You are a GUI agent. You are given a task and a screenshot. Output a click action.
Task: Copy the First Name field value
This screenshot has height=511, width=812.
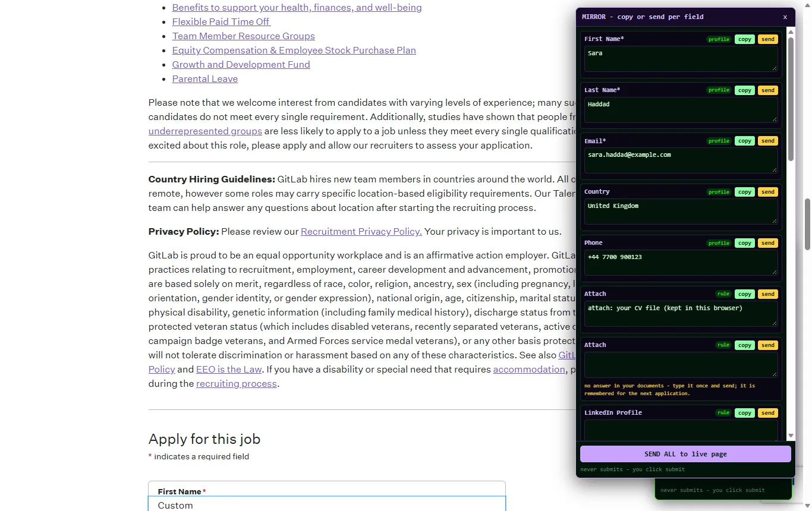[745, 39]
